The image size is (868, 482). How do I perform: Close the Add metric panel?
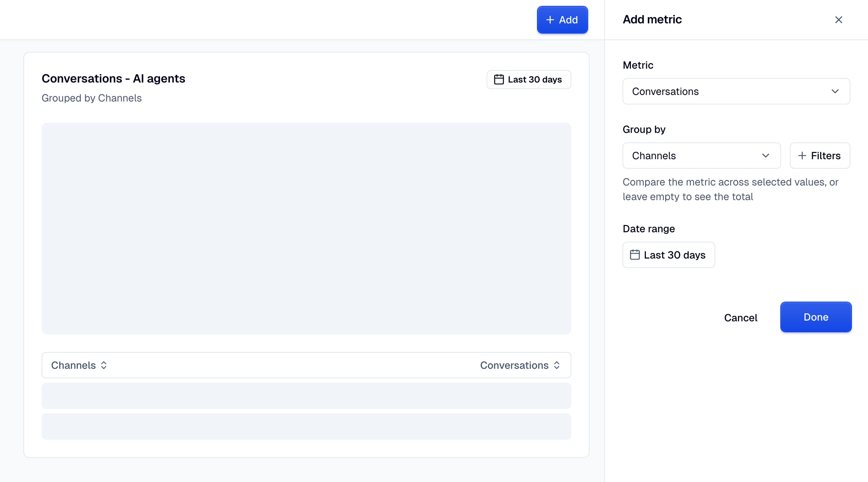(x=838, y=20)
